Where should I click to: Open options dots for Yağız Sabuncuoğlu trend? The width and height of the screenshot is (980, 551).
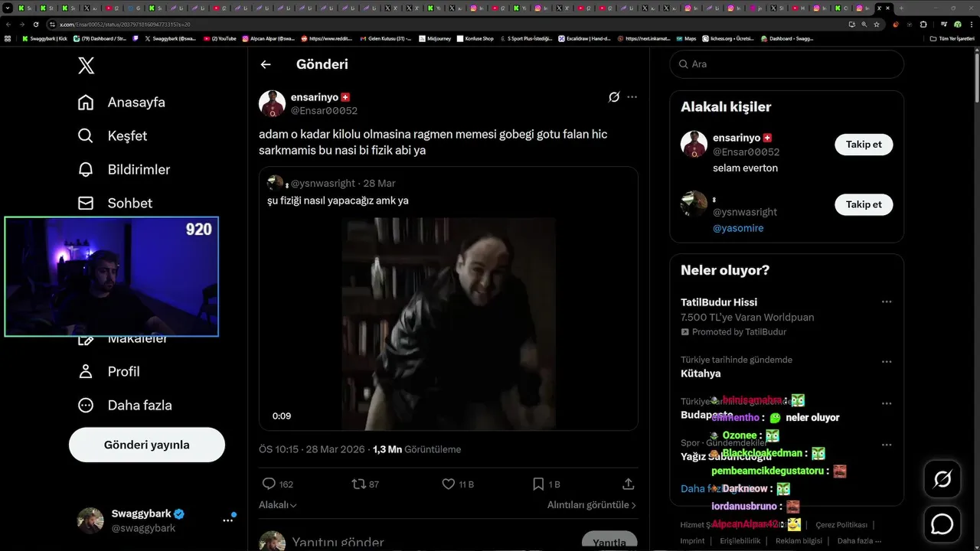click(887, 445)
